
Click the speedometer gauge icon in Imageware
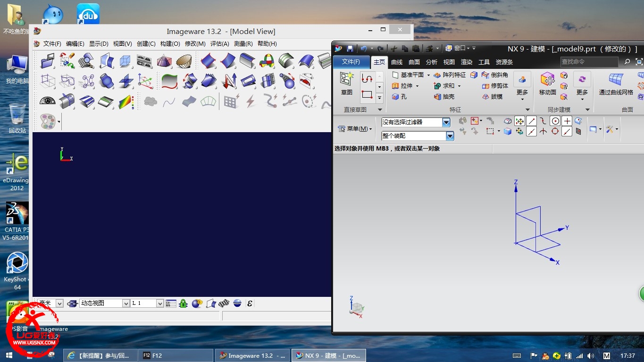48,101
